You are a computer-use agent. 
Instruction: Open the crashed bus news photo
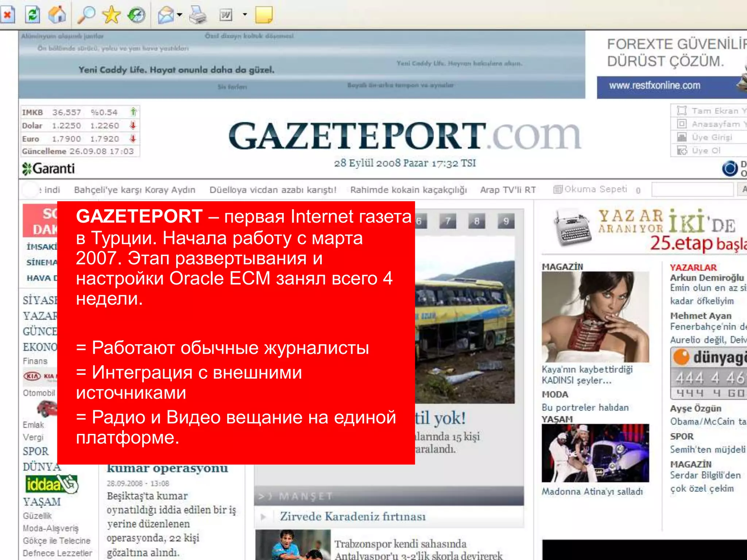(x=465, y=320)
